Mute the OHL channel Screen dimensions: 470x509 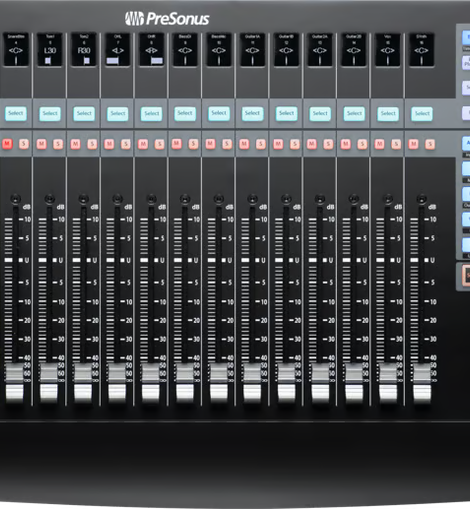click(109, 144)
